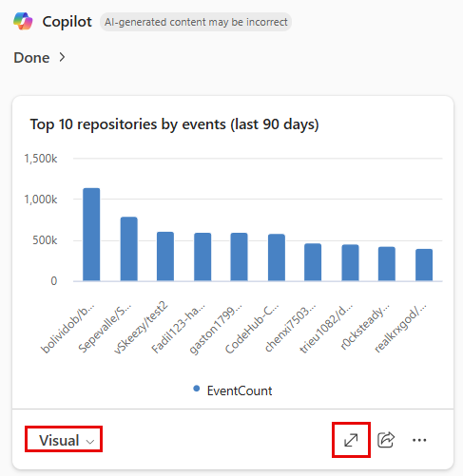Expand the chart with the diagonal arrows icon

coord(351,440)
